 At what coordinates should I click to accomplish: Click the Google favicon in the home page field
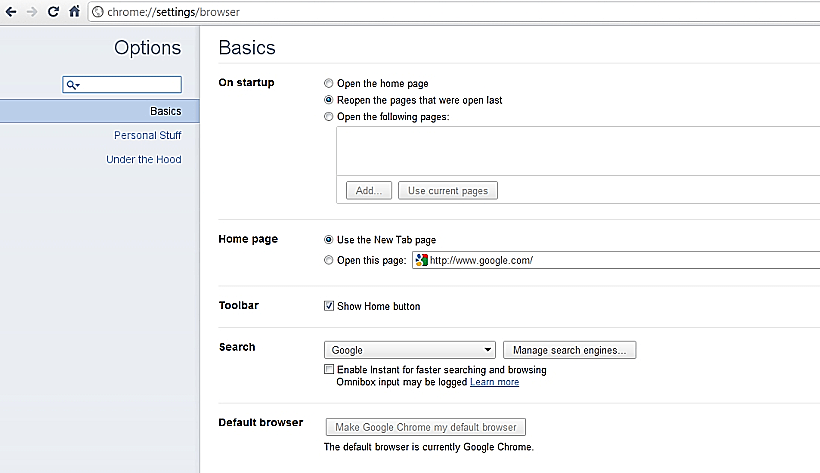(x=422, y=260)
